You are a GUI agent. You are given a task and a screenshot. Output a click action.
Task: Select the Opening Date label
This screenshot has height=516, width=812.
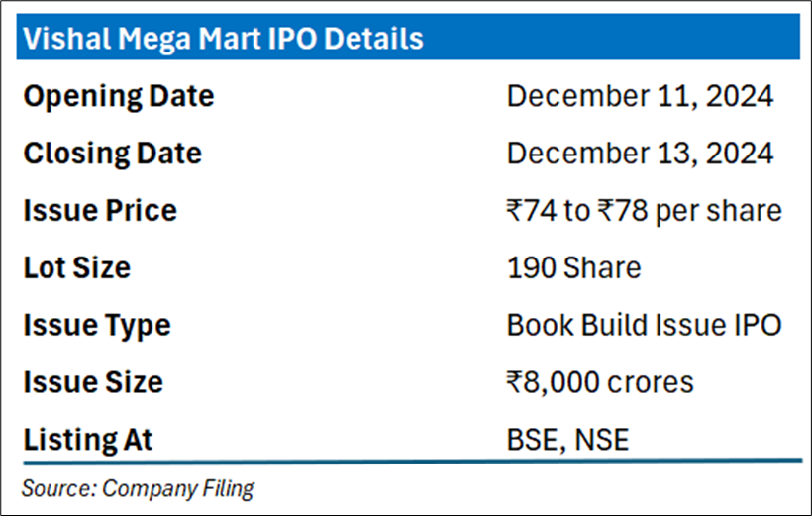point(119,96)
